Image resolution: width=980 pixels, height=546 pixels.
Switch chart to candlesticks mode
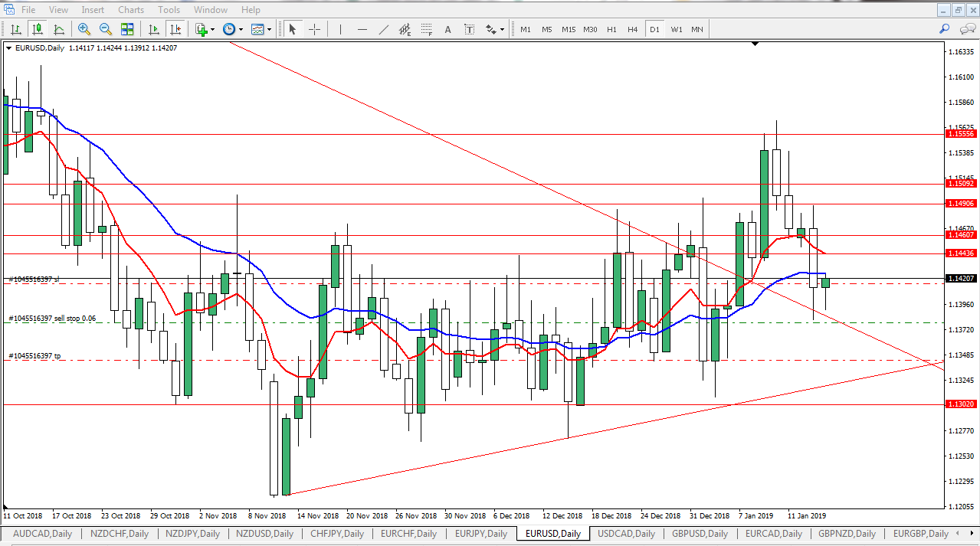(x=37, y=29)
